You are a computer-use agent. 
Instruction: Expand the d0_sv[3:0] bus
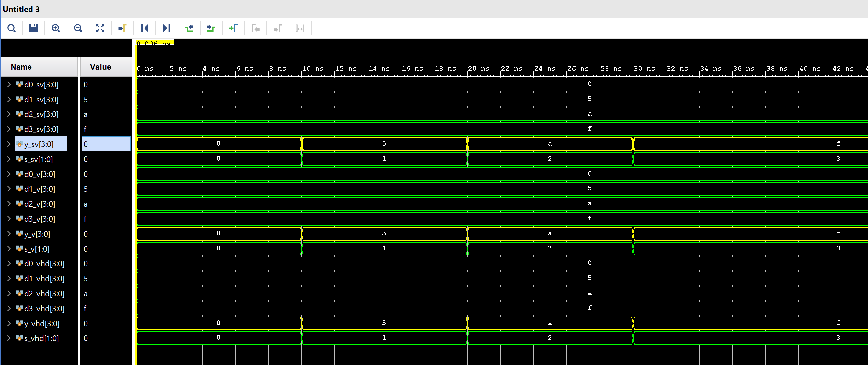click(x=9, y=84)
